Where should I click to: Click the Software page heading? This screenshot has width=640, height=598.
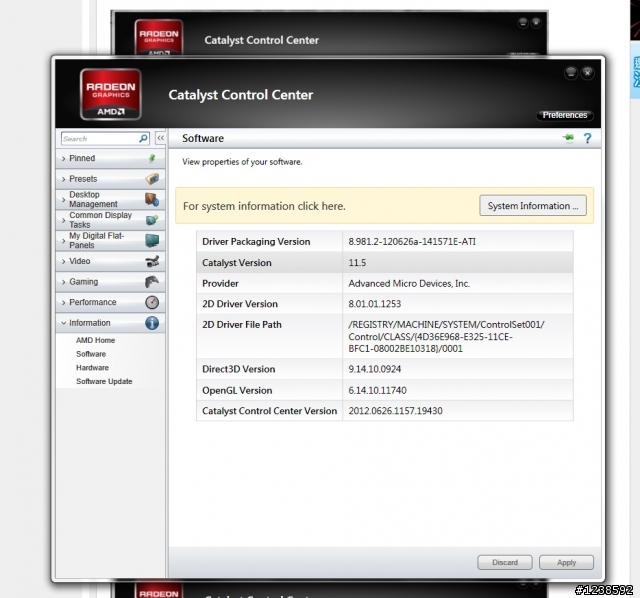pos(203,138)
